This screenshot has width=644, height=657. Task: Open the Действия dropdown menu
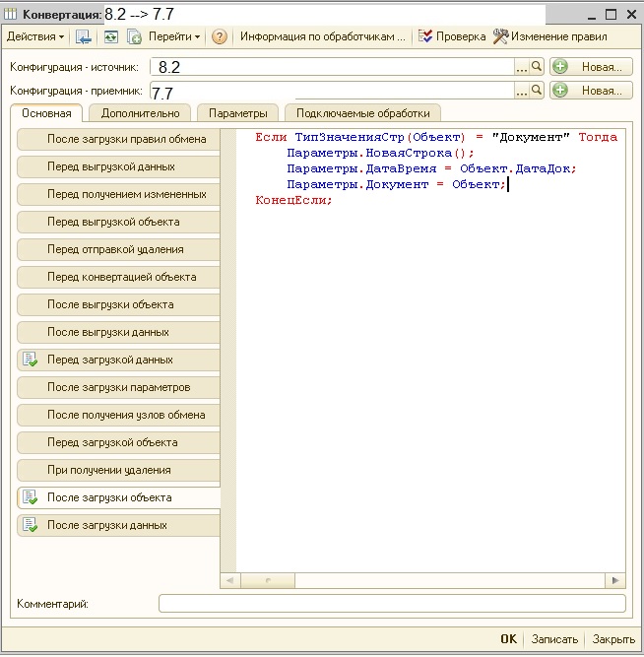click(x=35, y=36)
